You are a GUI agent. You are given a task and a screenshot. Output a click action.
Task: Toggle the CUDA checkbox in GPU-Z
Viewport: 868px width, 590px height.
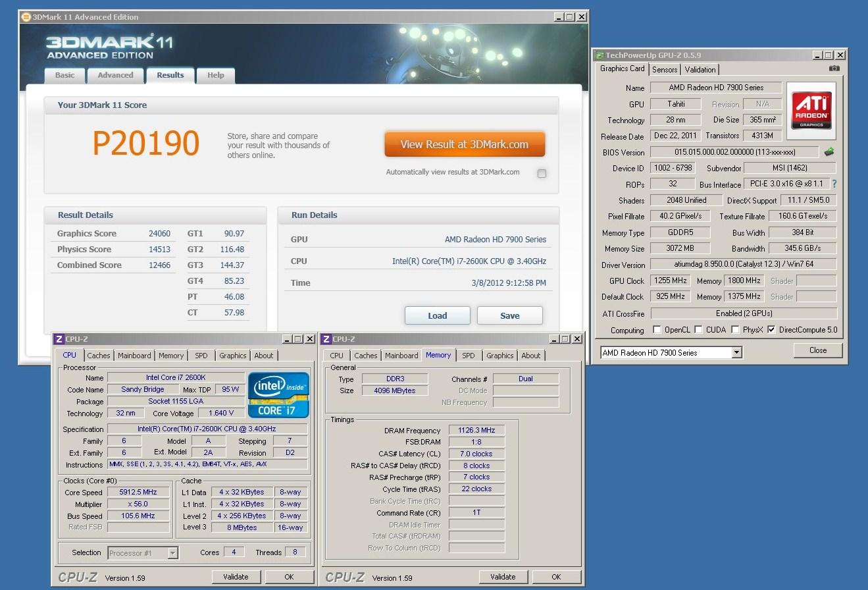click(x=698, y=330)
